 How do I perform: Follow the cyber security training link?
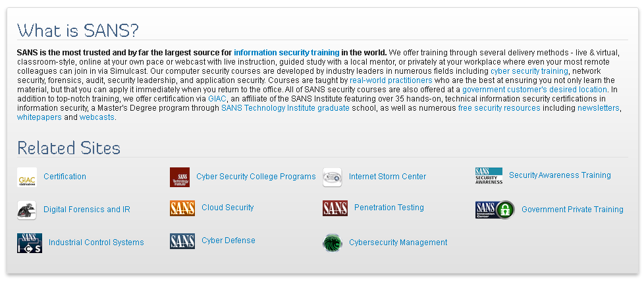click(x=529, y=71)
